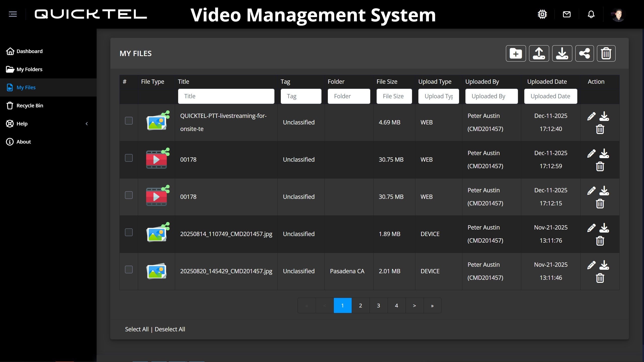Edit the QUICKTEL-PTT-livestreaming file with pencil icon
Screen dimensions: 644x362
point(591,116)
